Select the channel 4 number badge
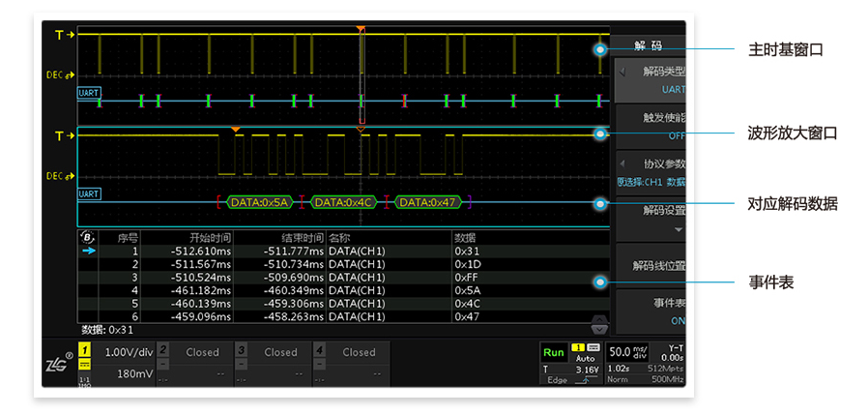 pos(319,351)
